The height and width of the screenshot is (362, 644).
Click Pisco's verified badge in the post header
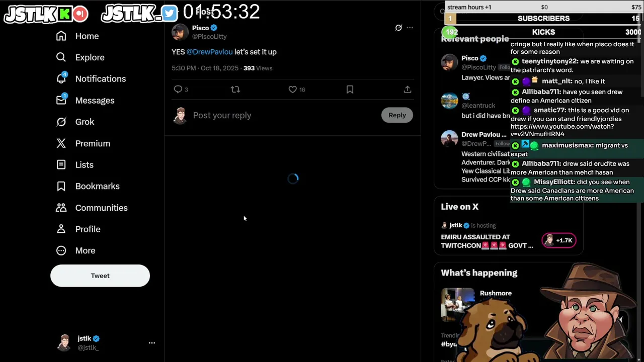[214, 28]
